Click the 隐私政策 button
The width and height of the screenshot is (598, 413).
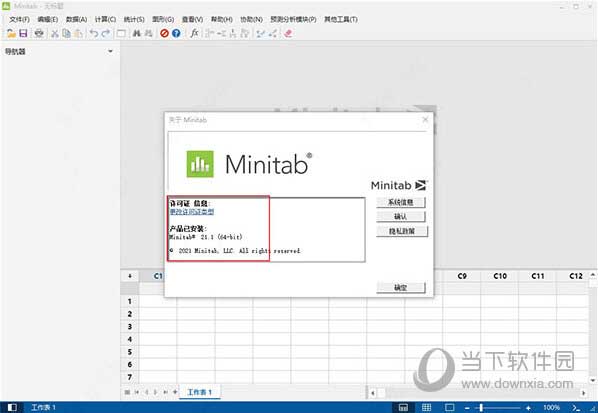click(402, 231)
